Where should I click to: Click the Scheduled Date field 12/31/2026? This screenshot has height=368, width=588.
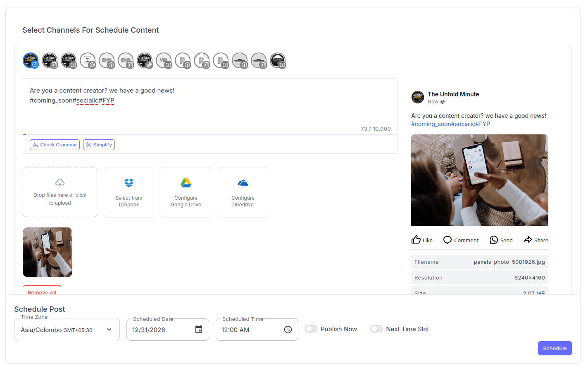[168, 330]
